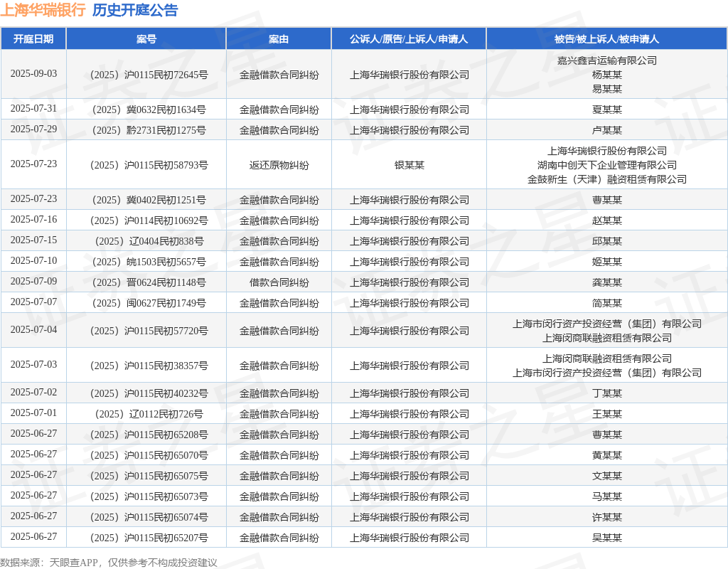Click defendant 姬某某
Viewport: 728px width, 569px height.
(x=607, y=262)
